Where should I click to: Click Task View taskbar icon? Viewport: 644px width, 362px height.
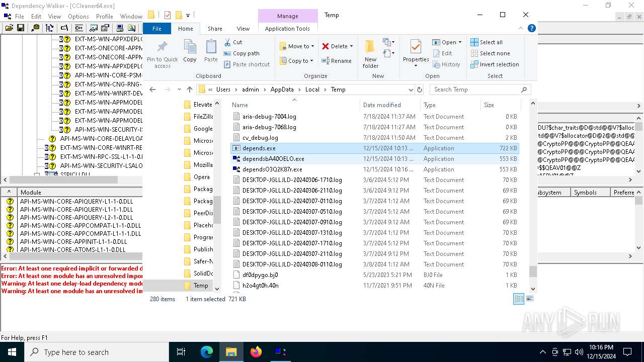pos(181,352)
